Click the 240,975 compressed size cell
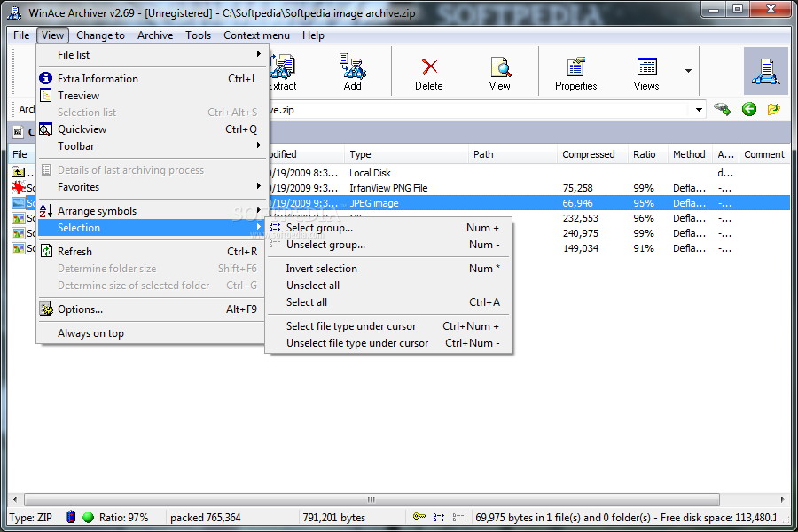Image resolution: width=798 pixels, height=532 pixels. coord(581,233)
